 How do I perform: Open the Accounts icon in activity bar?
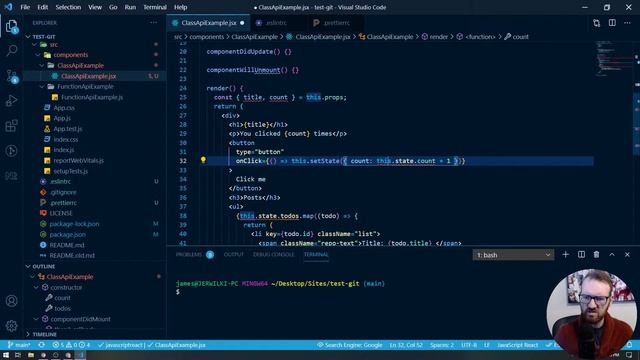(x=11, y=301)
